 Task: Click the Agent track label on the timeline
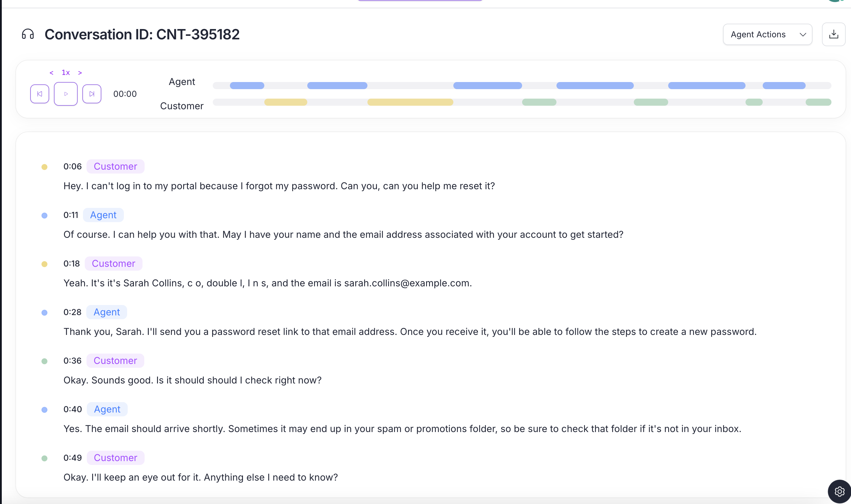pos(182,81)
